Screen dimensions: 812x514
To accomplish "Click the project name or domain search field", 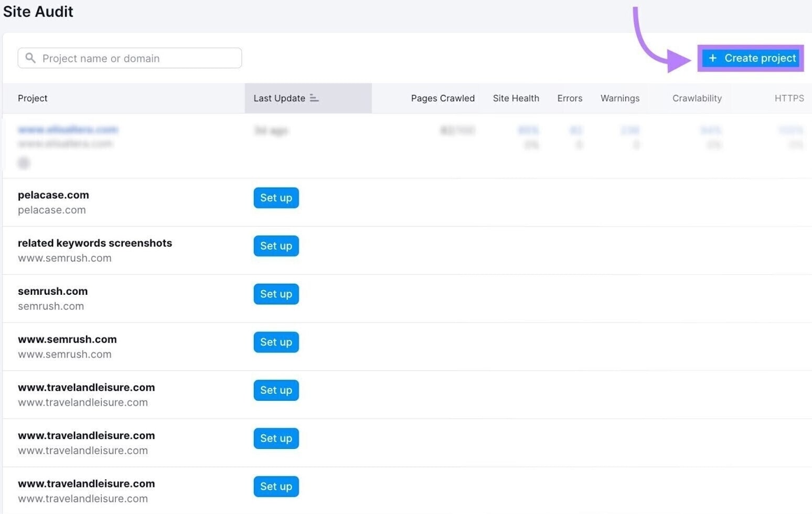I will [129, 58].
